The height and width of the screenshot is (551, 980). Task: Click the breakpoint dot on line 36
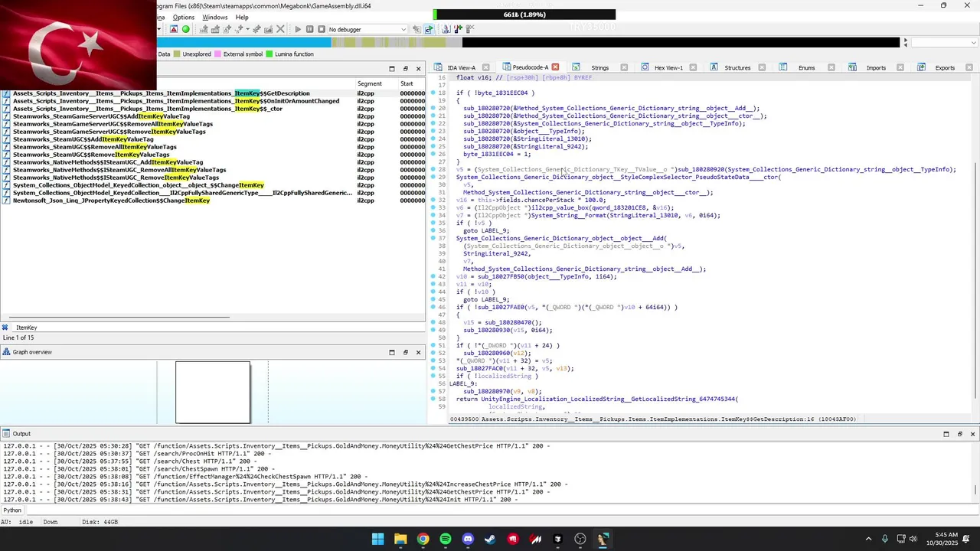pos(433,231)
